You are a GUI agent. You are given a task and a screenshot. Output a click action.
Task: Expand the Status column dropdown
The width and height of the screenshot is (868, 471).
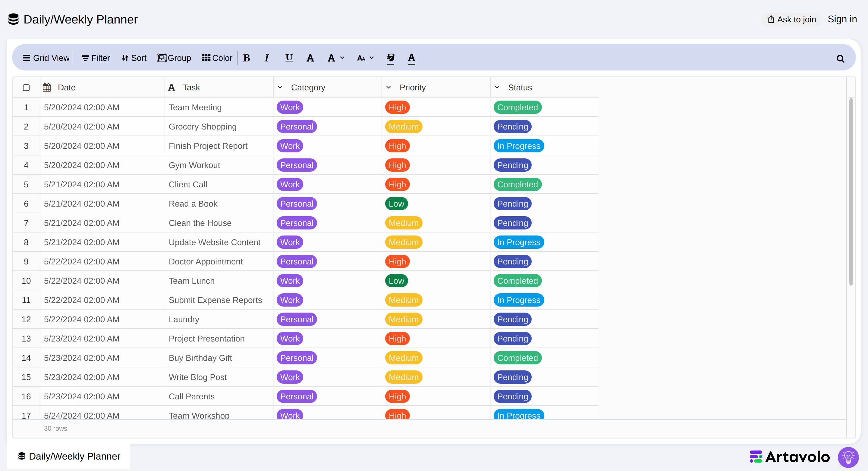[497, 87]
